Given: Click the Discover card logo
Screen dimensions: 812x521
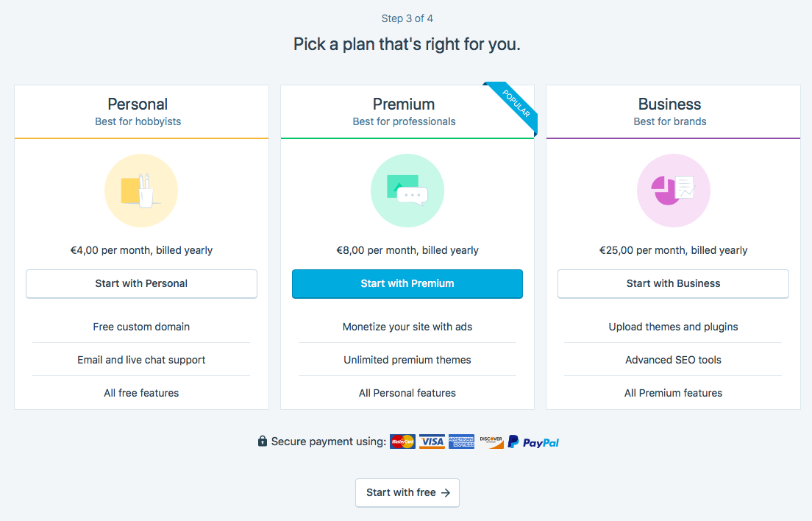Looking at the screenshot, I should [491, 442].
